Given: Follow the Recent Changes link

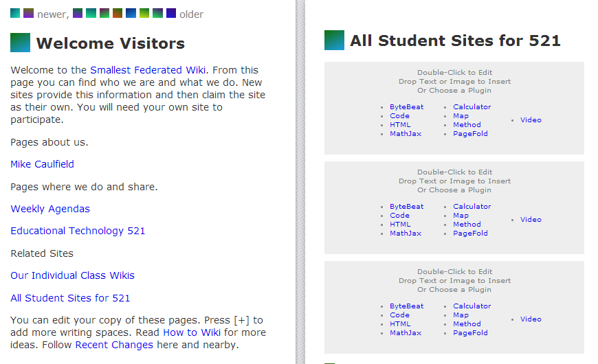Looking at the screenshot, I should point(114,345).
